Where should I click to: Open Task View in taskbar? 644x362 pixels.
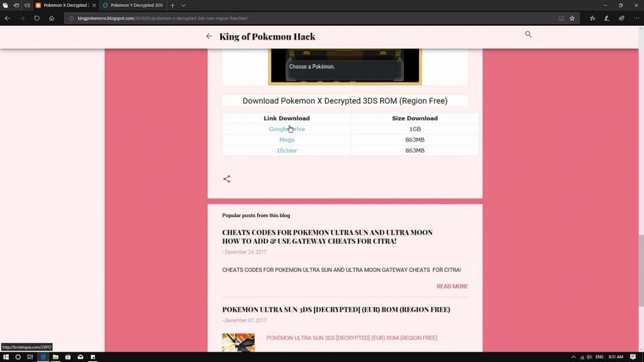(30, 357)
